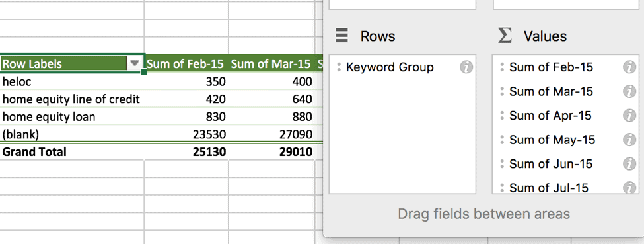Select the Sum of Feb-15 column header
644x244 pixels.
point(186,64)
